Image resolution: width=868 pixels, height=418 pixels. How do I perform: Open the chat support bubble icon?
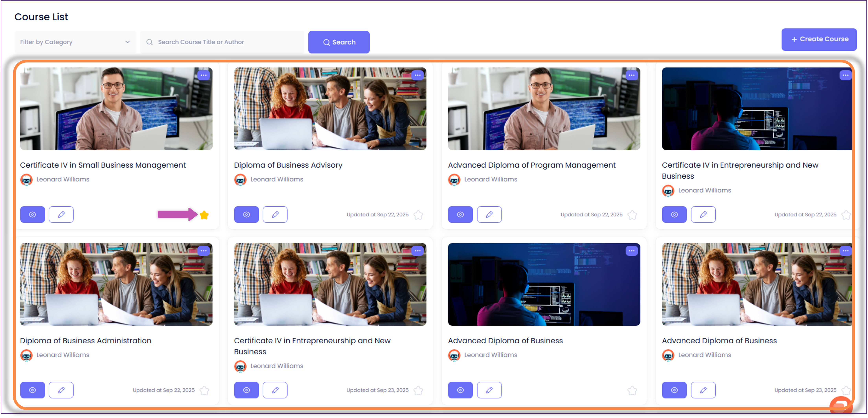coord(841,404)
